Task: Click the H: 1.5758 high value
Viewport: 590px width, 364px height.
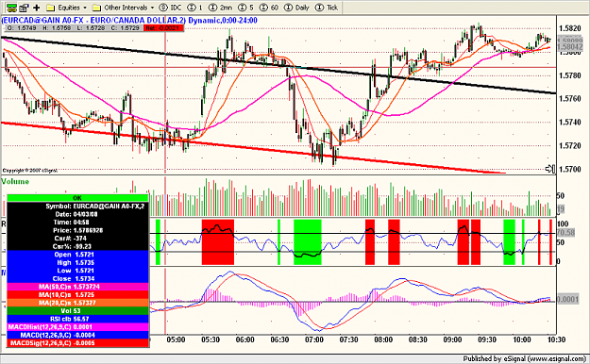Action: [x=57, y=28]
